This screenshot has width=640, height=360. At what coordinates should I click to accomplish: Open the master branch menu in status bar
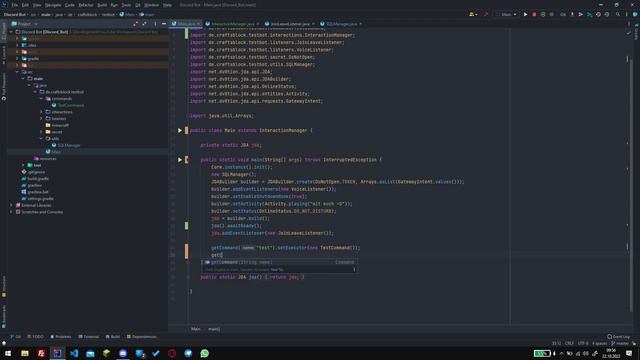[620, 344]
